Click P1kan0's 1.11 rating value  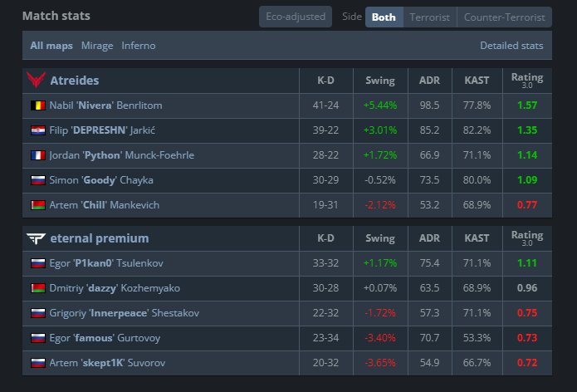527,263
